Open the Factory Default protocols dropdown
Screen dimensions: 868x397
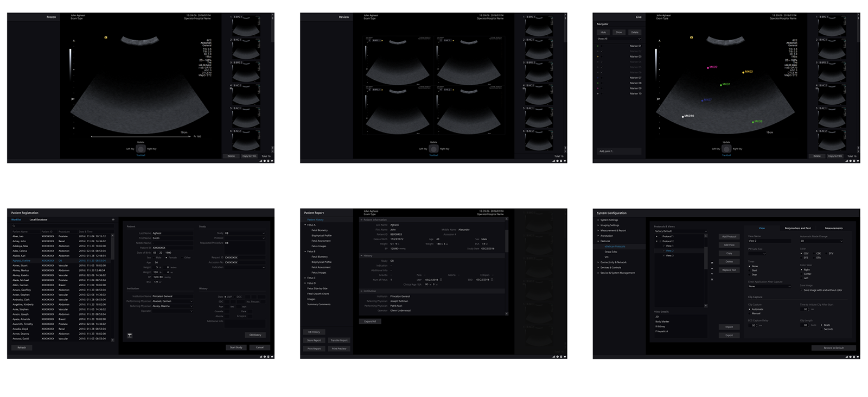pyautogui.click(x=680, y=231)
